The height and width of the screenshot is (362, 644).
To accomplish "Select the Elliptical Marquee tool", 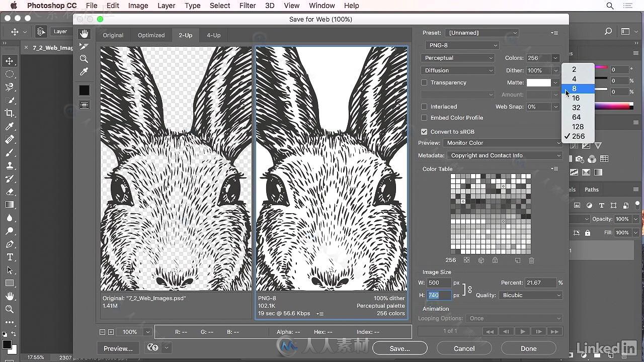I will pyautogui.click(x=10, y=74).
